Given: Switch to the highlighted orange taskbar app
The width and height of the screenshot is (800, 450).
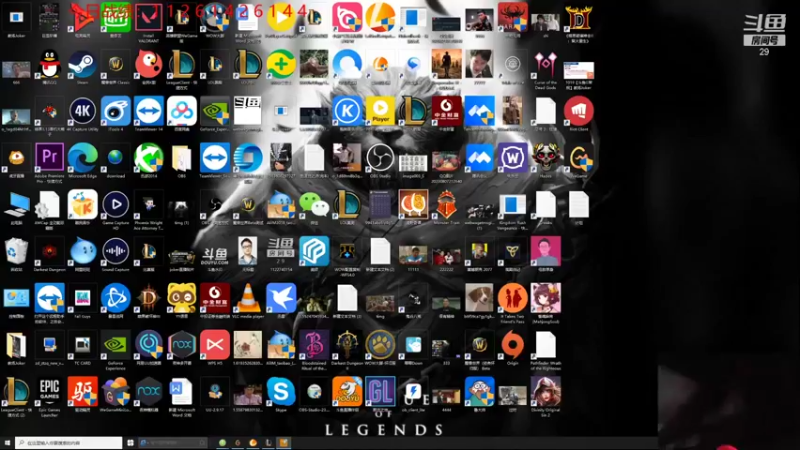Looking at the screenshot, I should (x=283, y=443).
